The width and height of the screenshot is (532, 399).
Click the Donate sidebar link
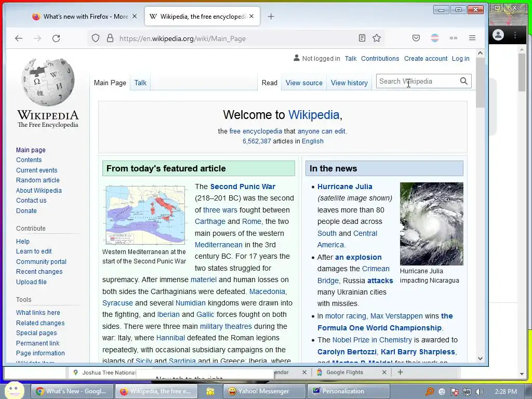coord(26,211)
